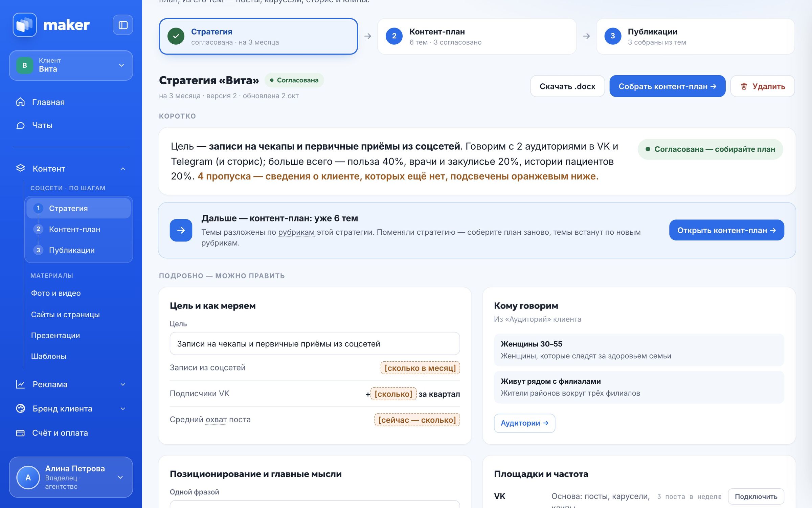
Task: Expand the Бренд клиента section chevron
Action: (123, 409)
